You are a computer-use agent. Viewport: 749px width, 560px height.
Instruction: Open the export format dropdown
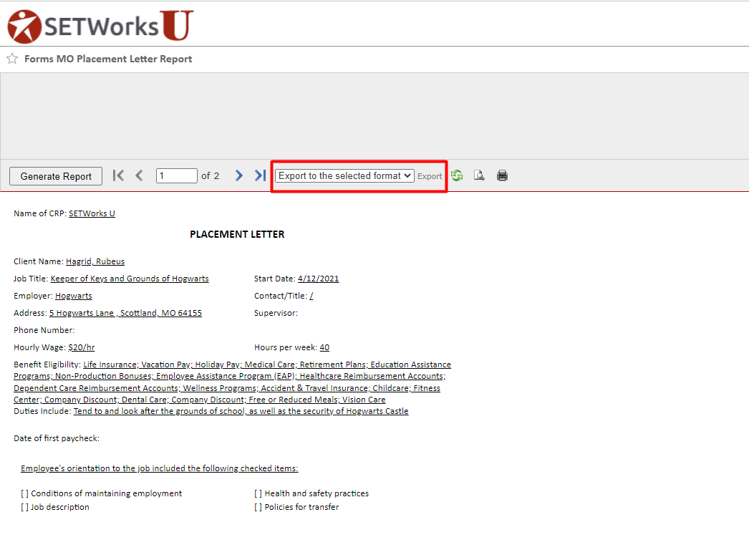344,176
